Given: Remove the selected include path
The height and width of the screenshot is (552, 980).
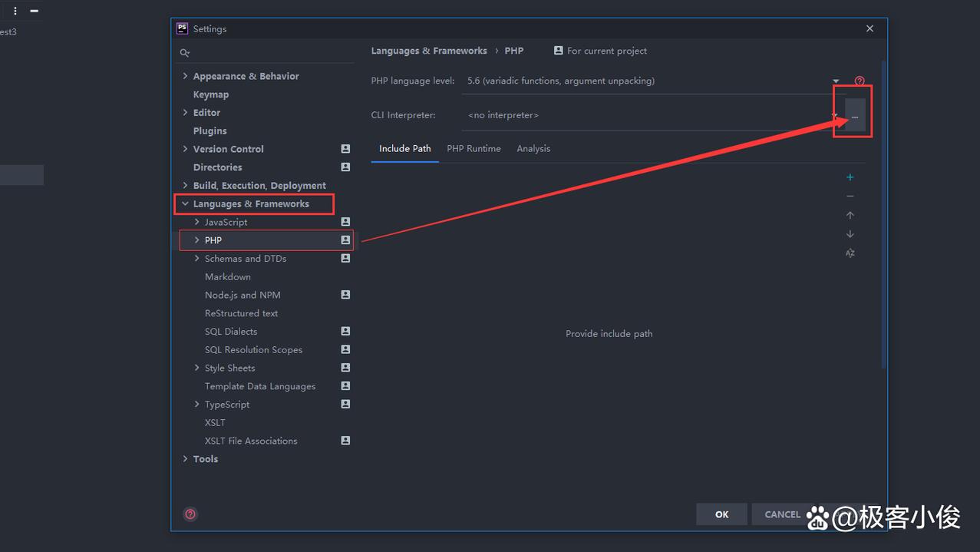Looking at the screenshot, I should (850, 196).
